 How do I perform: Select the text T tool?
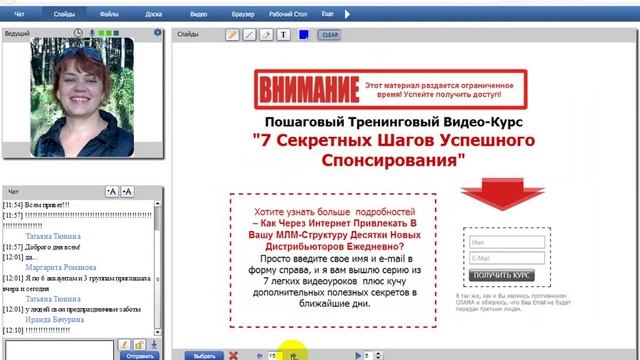tap(283, 35)
